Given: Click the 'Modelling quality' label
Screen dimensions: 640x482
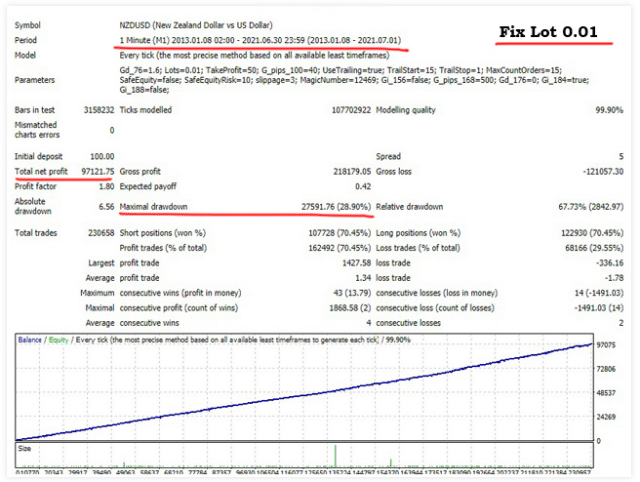Looking at the screenshot, I should click(x=406, y=110).
